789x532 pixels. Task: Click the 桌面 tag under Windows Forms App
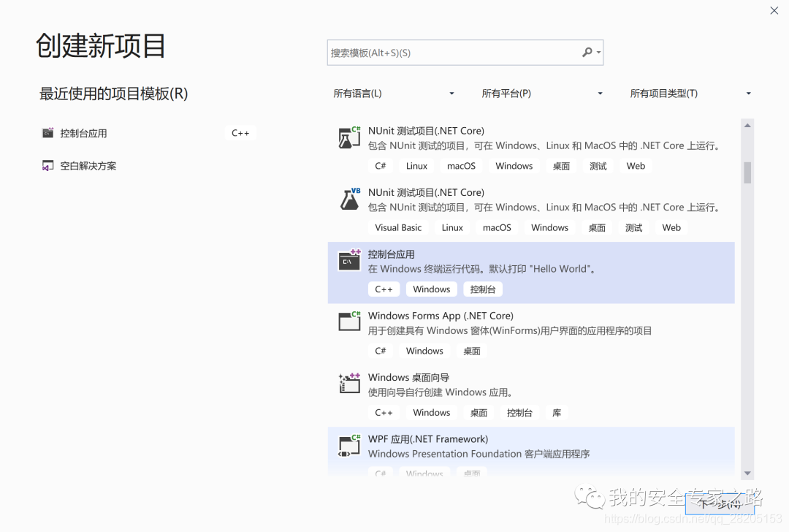point(471,351)
